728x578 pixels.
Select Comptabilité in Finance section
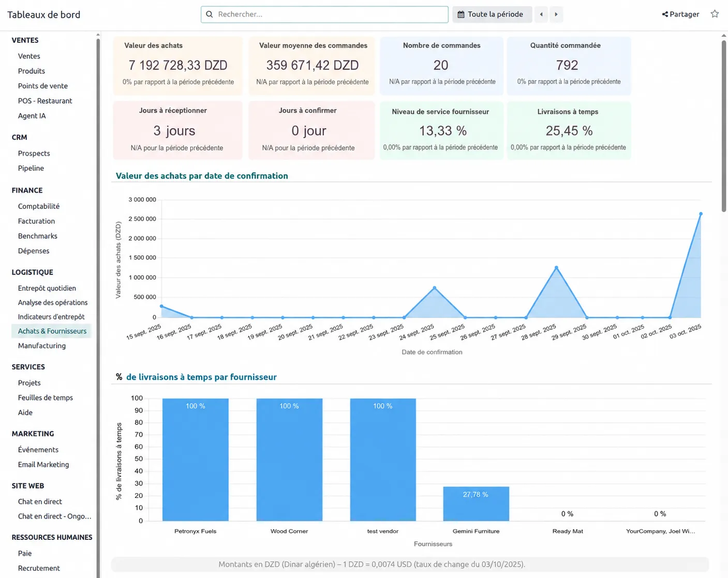point(39,206)
